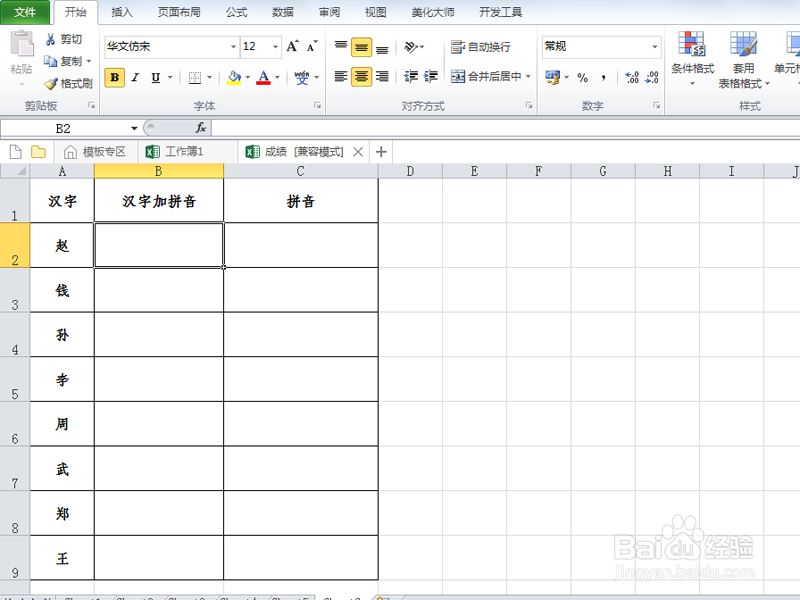Align text right
The height and width of the screenshot is (600, 800).
point(382,77)
